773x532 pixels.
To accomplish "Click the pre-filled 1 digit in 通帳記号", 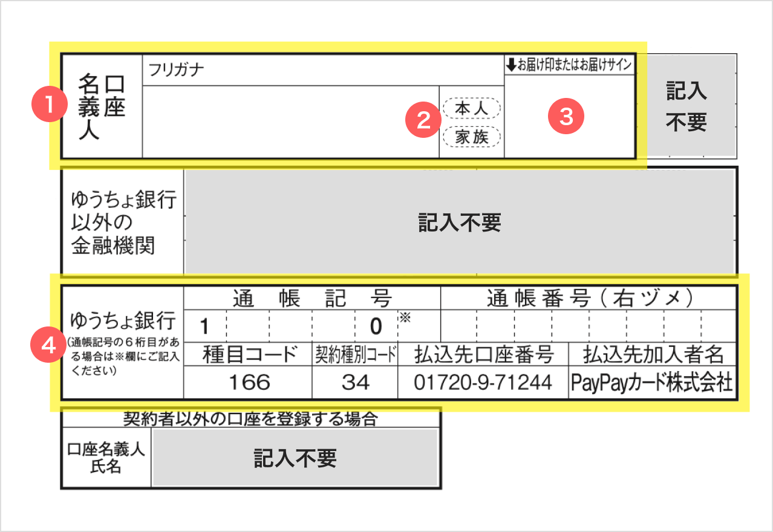I will coord(205,326).
